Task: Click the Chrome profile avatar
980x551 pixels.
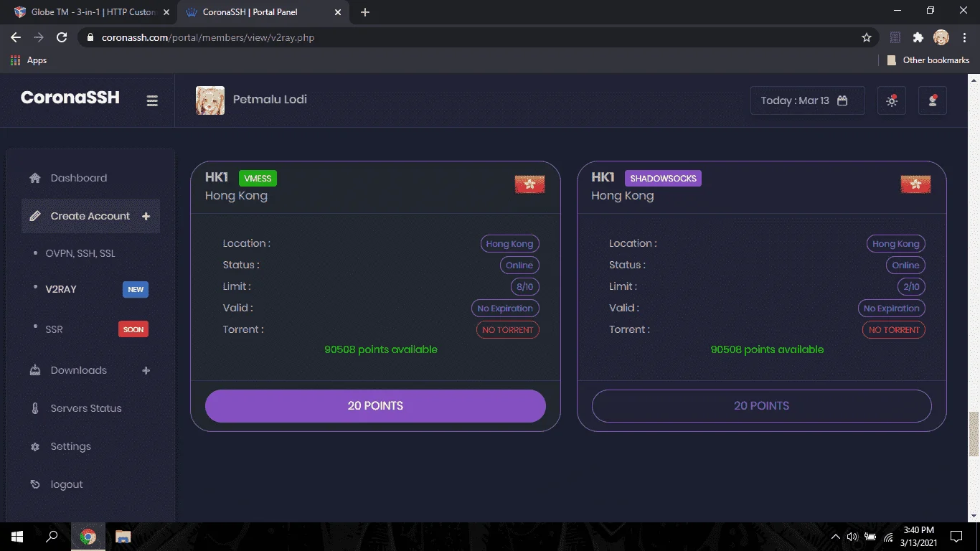Action: tap(941, 37)
